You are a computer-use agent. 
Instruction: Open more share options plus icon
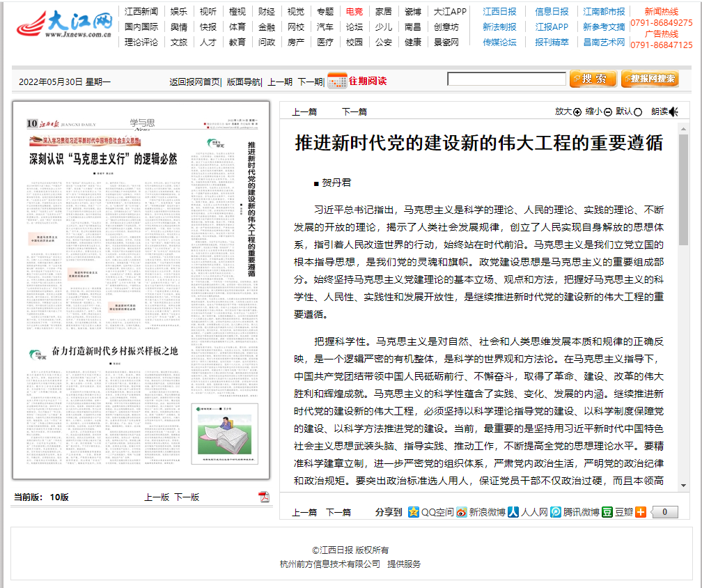641,512
